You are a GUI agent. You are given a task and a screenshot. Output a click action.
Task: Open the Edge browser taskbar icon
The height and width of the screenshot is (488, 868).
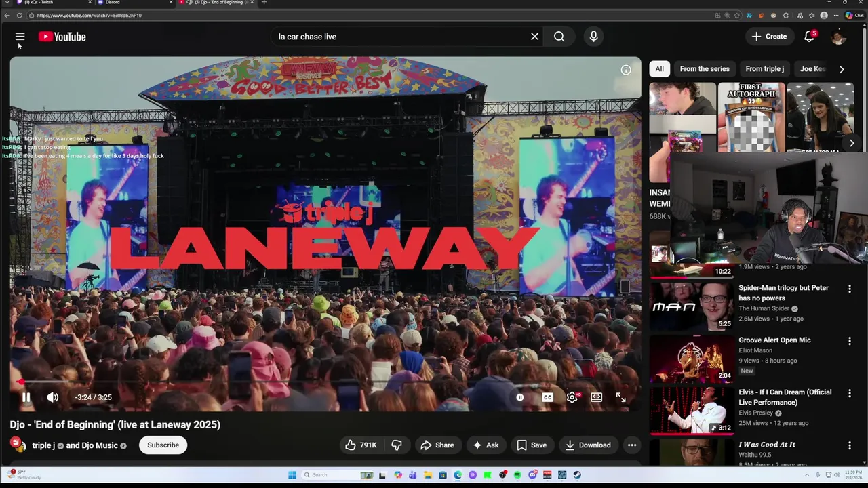pos(458,475)
